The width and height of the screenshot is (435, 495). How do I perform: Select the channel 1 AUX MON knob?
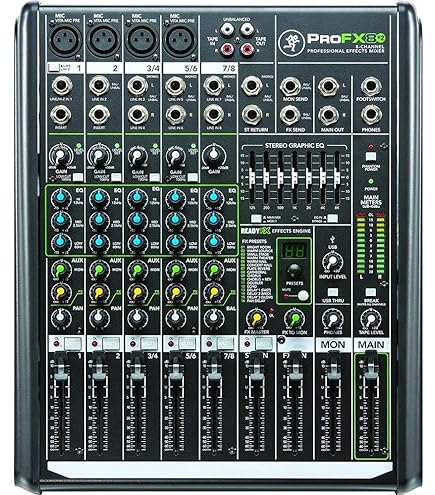[61, 269]
